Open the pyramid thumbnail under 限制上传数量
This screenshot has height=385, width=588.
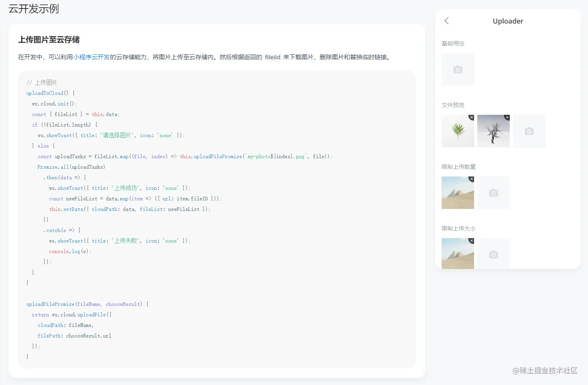(457, 194)
